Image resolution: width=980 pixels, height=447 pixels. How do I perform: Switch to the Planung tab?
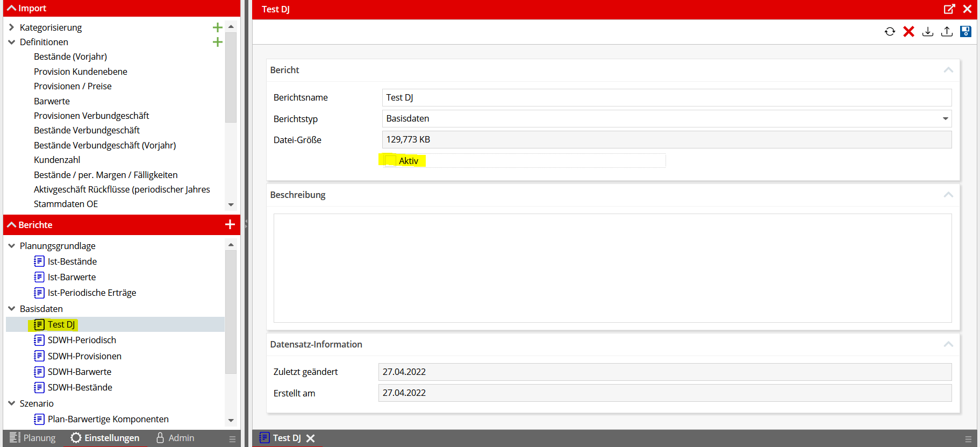(33, 438)
